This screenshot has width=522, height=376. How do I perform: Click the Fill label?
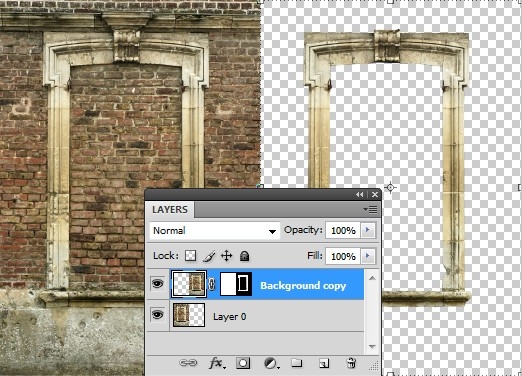pyautogui.click(x=315, y=256)
